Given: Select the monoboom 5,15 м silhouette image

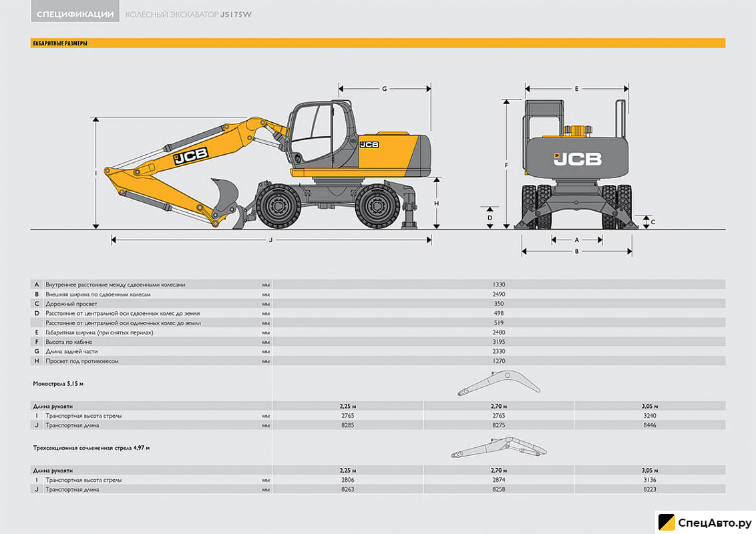Looking at the screenshot, I should pyautogui.click(x=498, y=385).
